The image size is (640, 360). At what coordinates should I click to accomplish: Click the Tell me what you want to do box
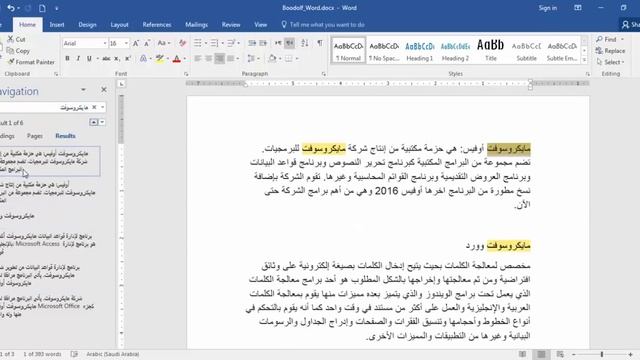323,25
